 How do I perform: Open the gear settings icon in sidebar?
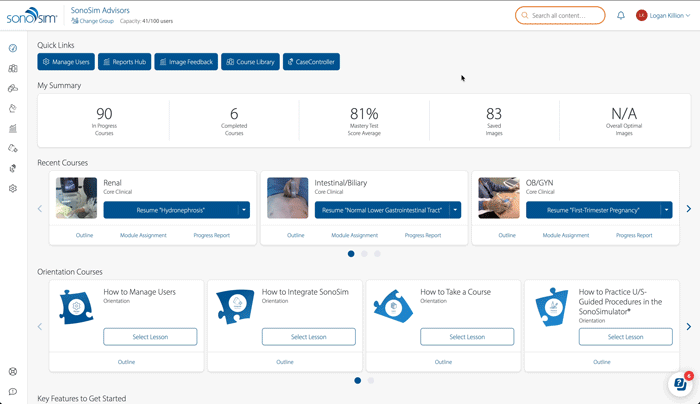coord(13,188)
